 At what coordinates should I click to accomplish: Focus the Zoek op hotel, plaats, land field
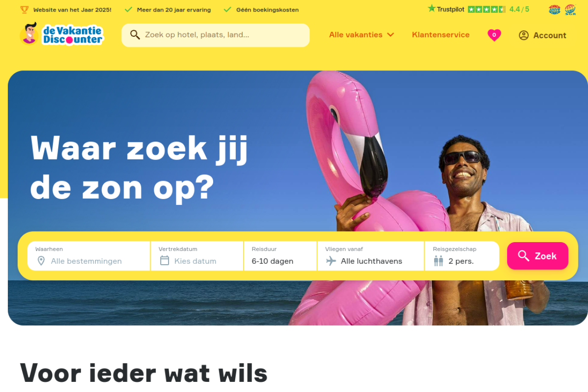click(215, 35)
